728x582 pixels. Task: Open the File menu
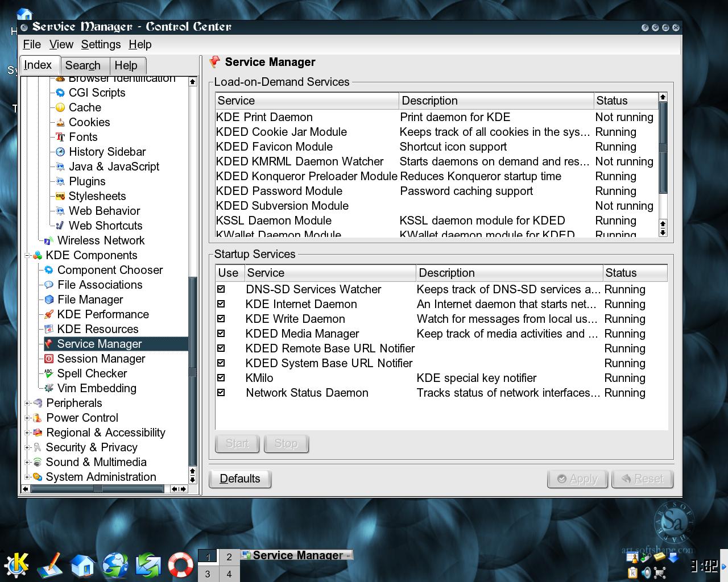tap(32, 44)
